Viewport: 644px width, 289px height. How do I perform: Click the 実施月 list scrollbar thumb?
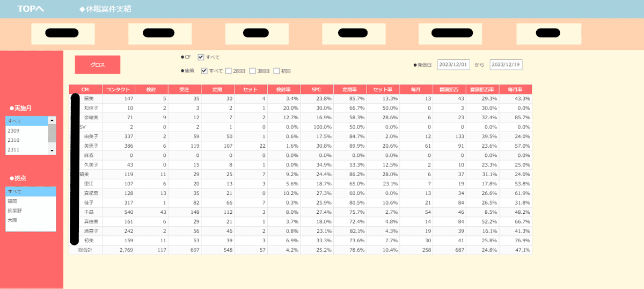(52, 132)
